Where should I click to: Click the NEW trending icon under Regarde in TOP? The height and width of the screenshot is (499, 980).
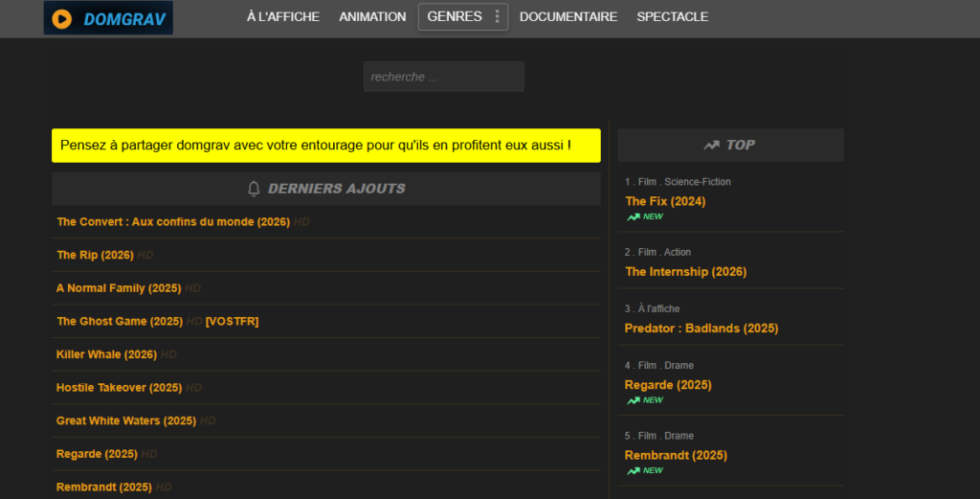pyautogui.click(x=633, y=400)
